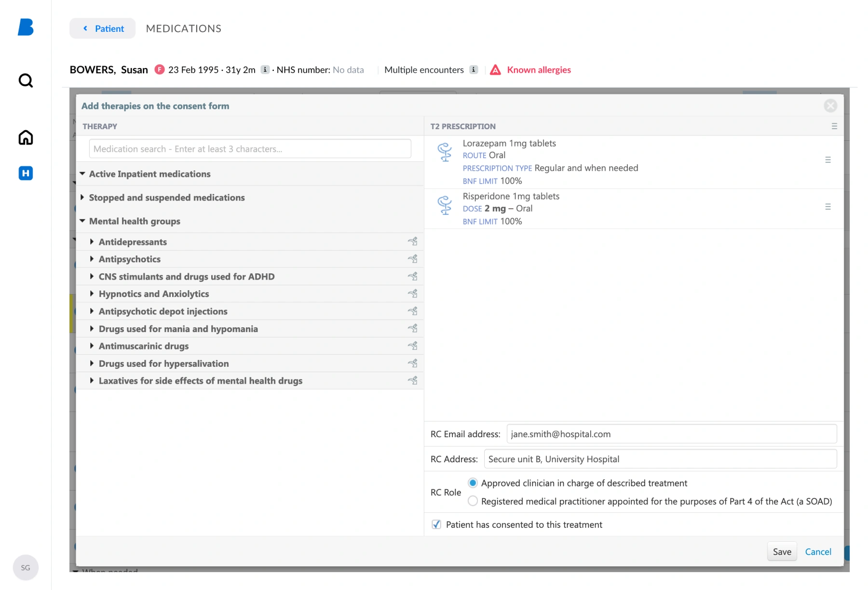This screenshot has height=590, width=868.
Task: Expand Hypnotics and Anxiolytics group
Action: coord(92,294)
